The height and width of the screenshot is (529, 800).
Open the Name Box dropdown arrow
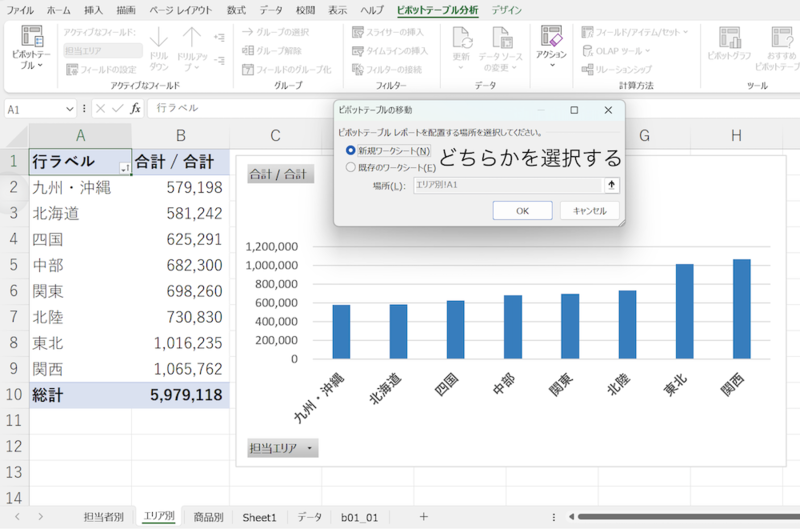pyautogui.click(x=69, y=109)
